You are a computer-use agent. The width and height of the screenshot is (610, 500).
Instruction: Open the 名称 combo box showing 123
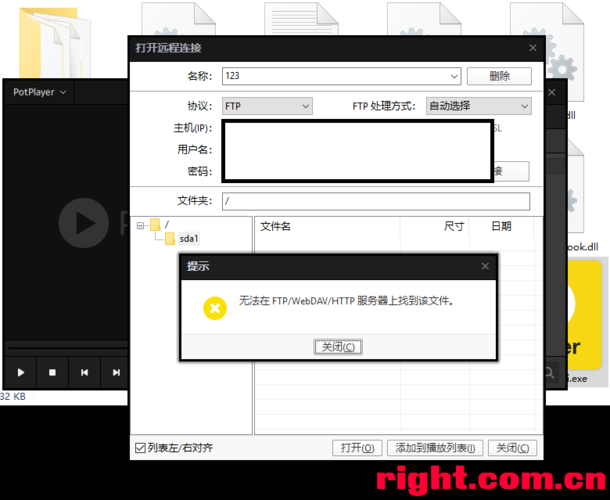(341, 76)
